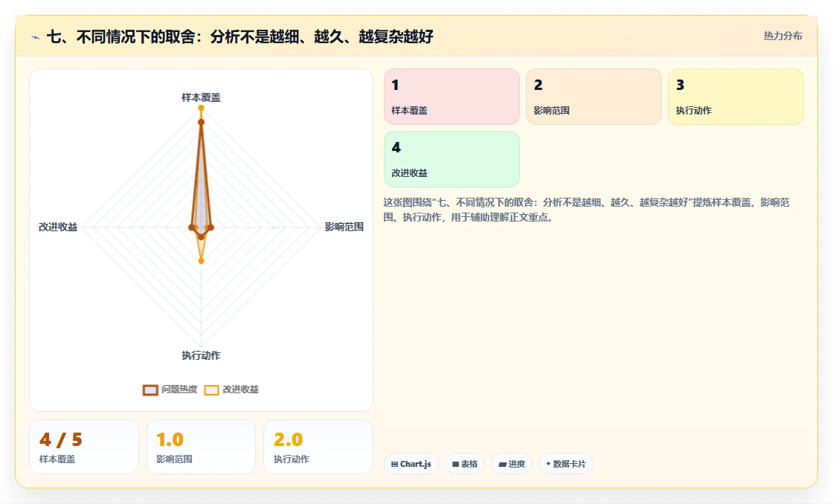Screen dimensions: 833x504
Task: Click the 执行动作 radar axis label
Action: (x=201, y=355)
